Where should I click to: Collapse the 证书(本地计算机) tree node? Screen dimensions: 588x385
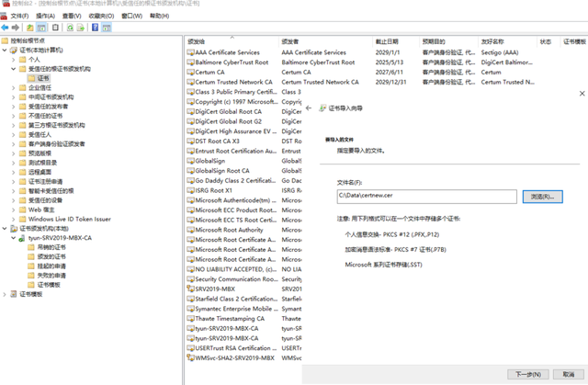5,51
